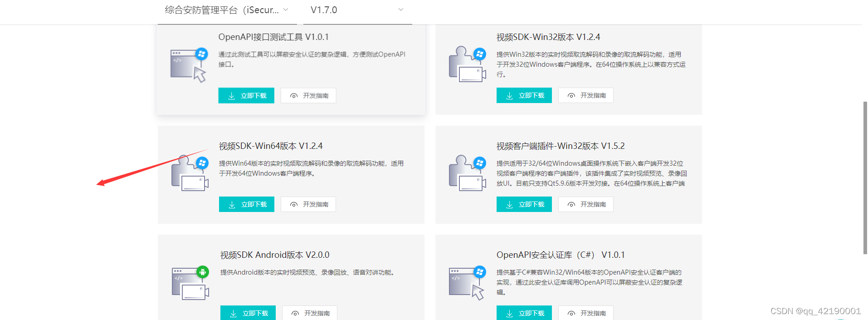
Task: Click the description starting 提供Win64版本的实时视频取流
Action: [x=312, y=168]
